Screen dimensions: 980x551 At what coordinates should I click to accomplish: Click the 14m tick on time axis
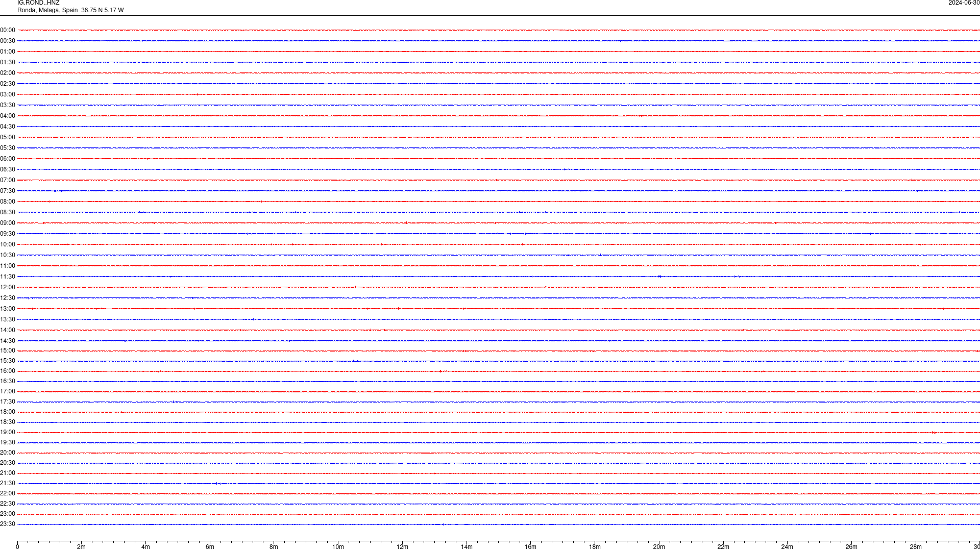[467, 547]
